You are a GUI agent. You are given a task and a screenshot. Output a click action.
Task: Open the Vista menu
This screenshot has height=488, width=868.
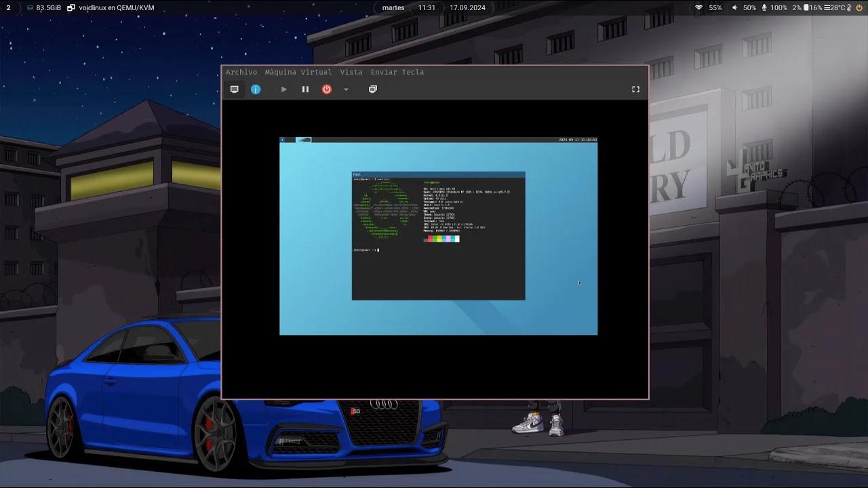click(351, 72)
